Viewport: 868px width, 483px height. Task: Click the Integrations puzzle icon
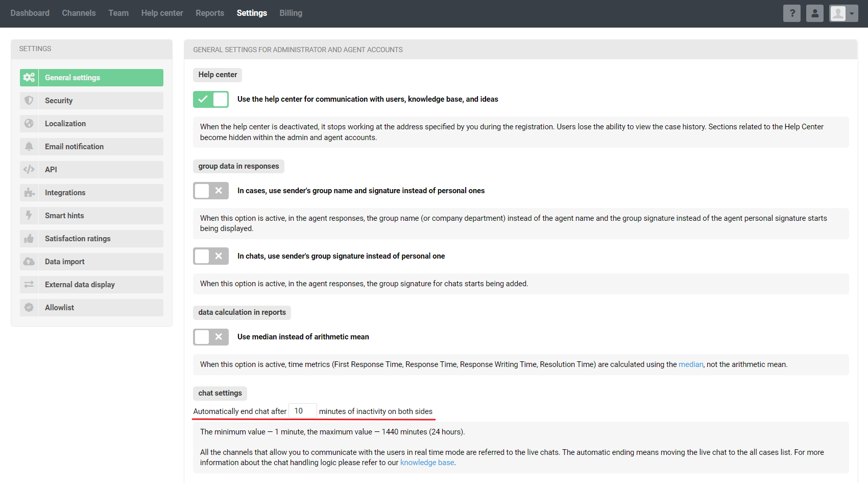(29, 193)
